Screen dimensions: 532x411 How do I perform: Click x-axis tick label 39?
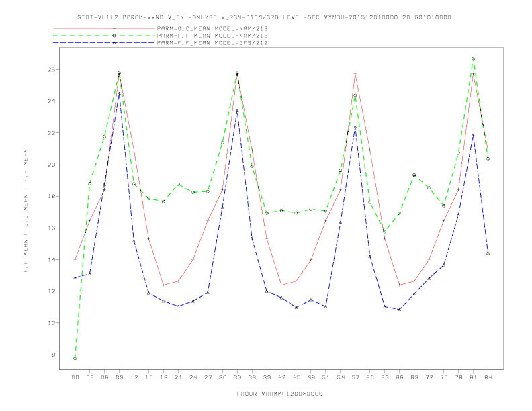pos(267,377)
